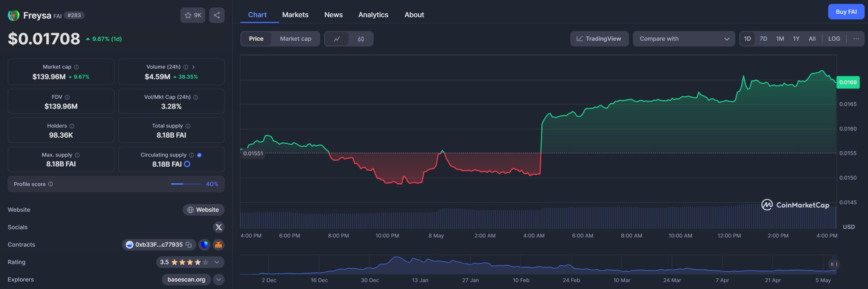Click the Profile score info icon

51,184
